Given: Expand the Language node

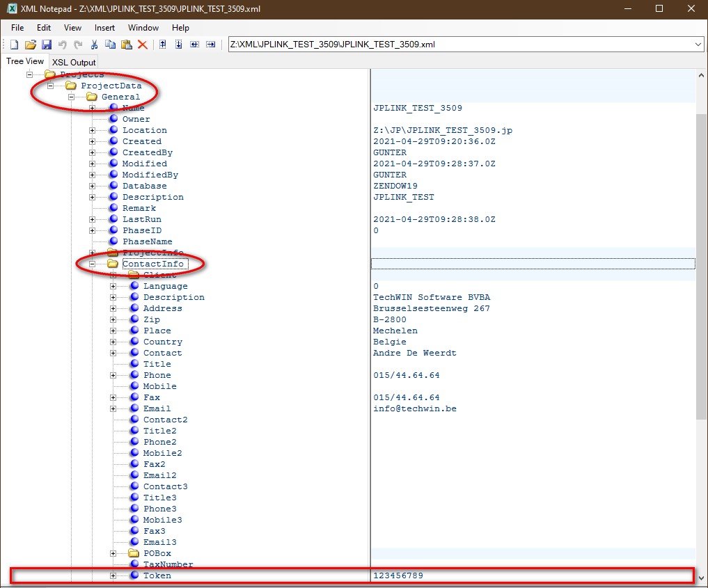Looking at the screenshot, I should (x=113, y=286).
